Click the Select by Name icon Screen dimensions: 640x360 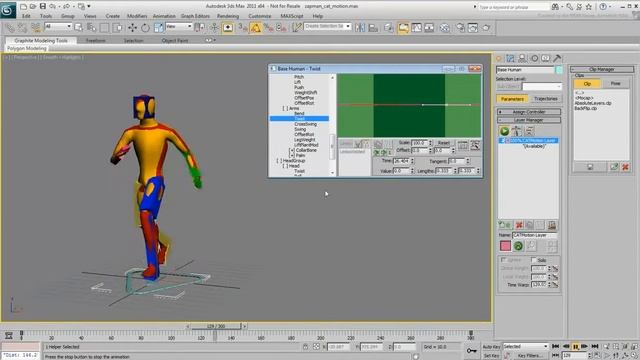[91, 28]
